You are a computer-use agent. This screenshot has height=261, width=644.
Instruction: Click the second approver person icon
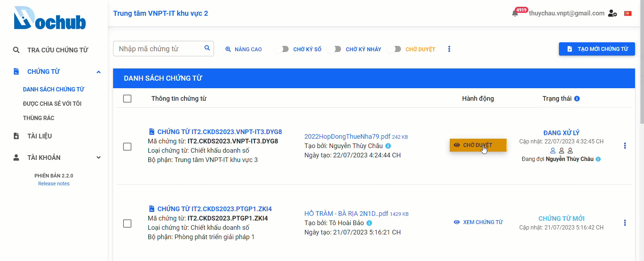561,151
